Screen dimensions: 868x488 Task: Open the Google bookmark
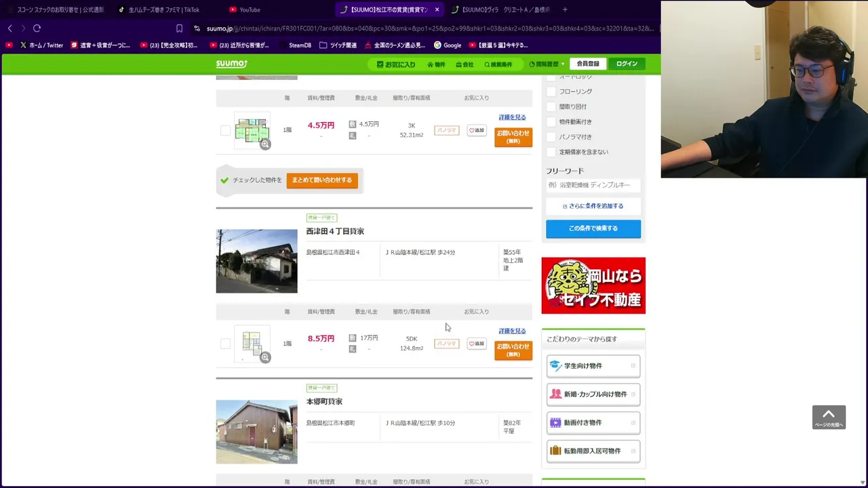pos(448,45)
